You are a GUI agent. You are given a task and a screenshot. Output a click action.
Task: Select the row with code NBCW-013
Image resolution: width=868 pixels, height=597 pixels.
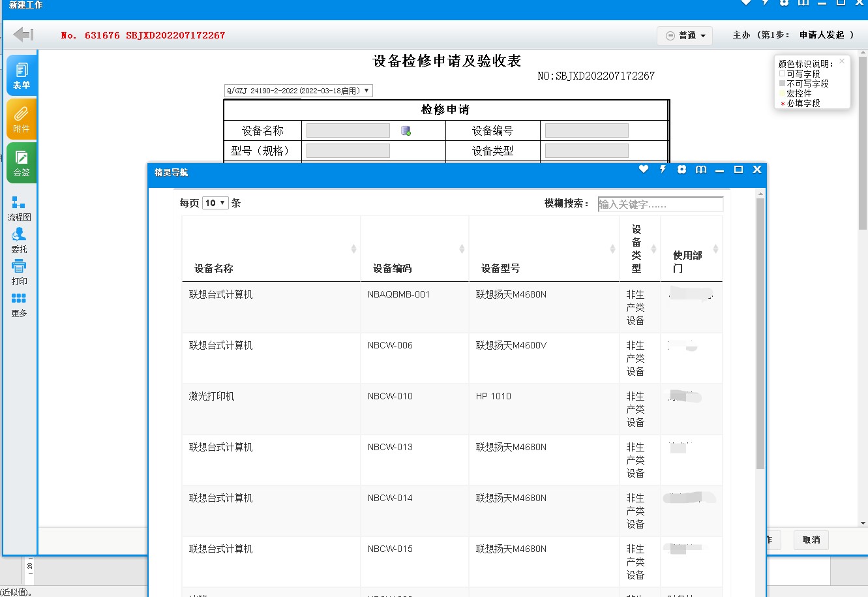pos(452,460)
